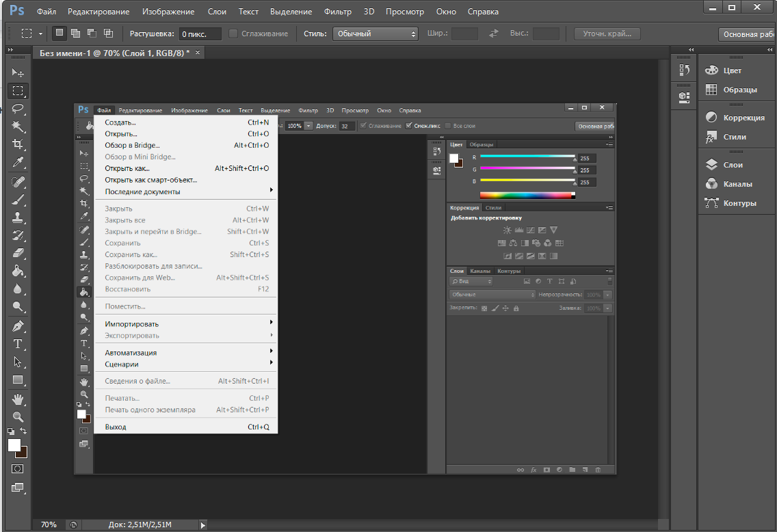Open the Образцы panel from collapsed dock

tap(731, 90)
